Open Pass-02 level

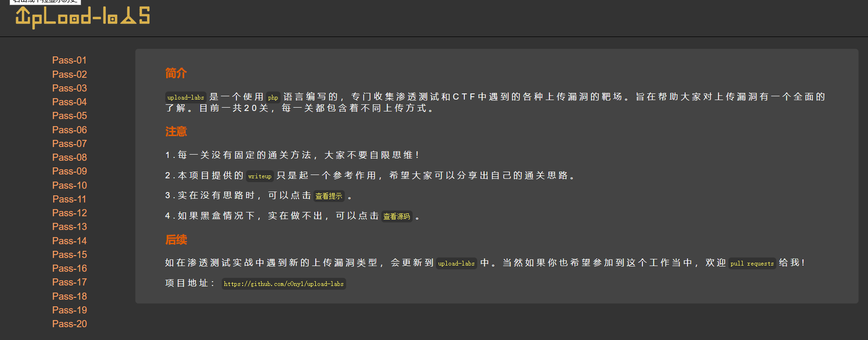[69, 74]
